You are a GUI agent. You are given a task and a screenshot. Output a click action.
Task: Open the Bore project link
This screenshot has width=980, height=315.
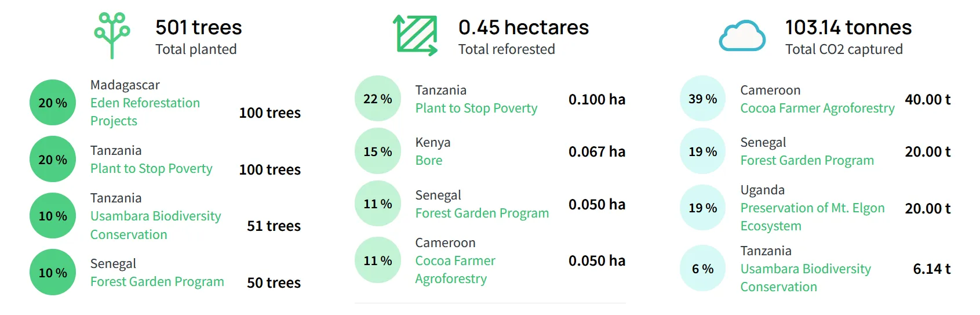429,160
